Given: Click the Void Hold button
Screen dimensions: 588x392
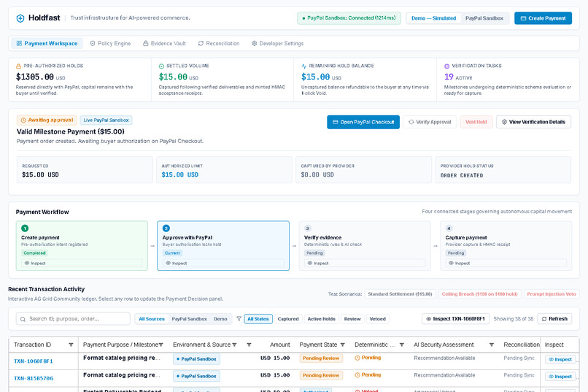Looking at the screenshot, I should [x=476, y=122].
